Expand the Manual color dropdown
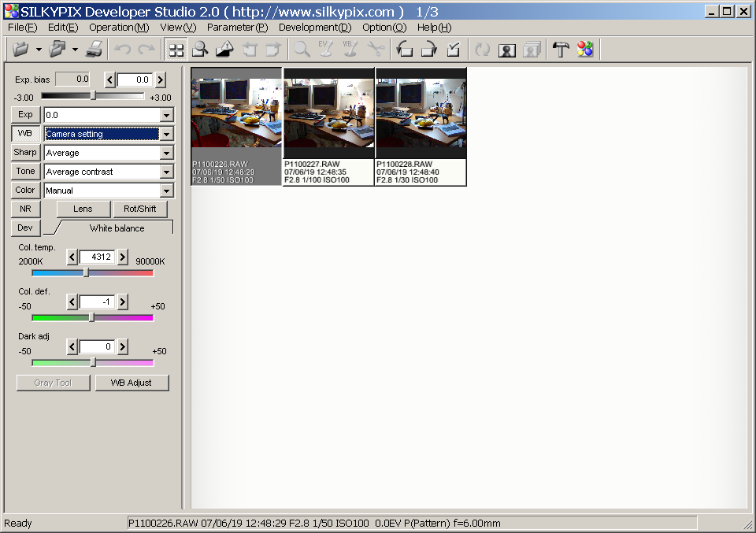The image size is (756, 533). coord(166,191)
